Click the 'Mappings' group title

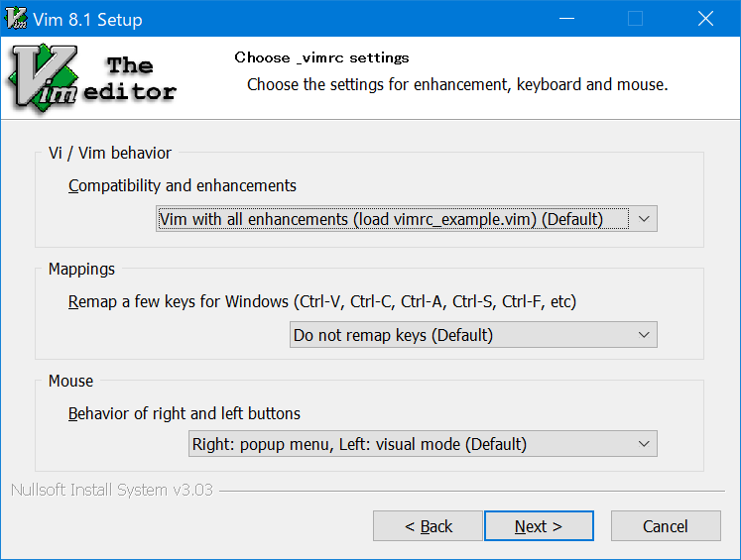tap(81, 270)
